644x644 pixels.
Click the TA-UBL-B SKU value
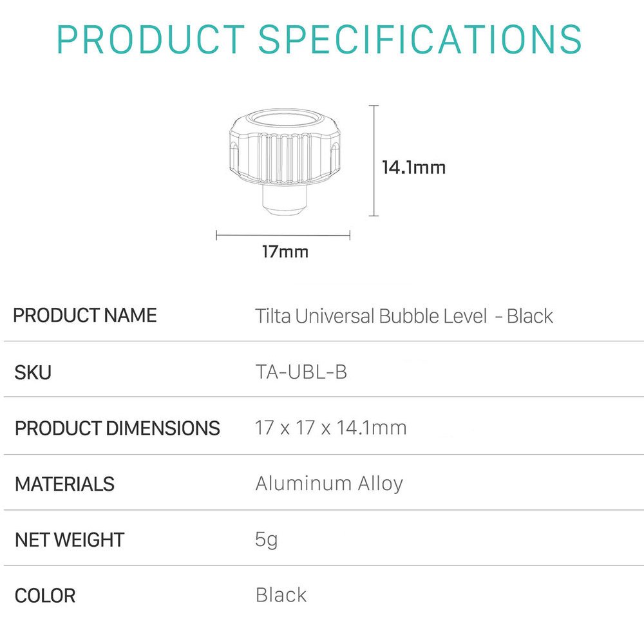coord(301,372)
